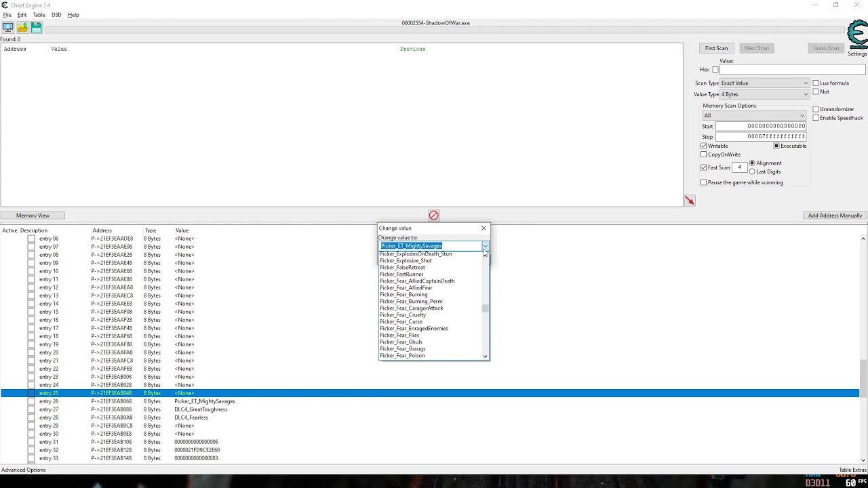Click Add Address Manually
The image size is (868, 488).
(x=835, y=216)
